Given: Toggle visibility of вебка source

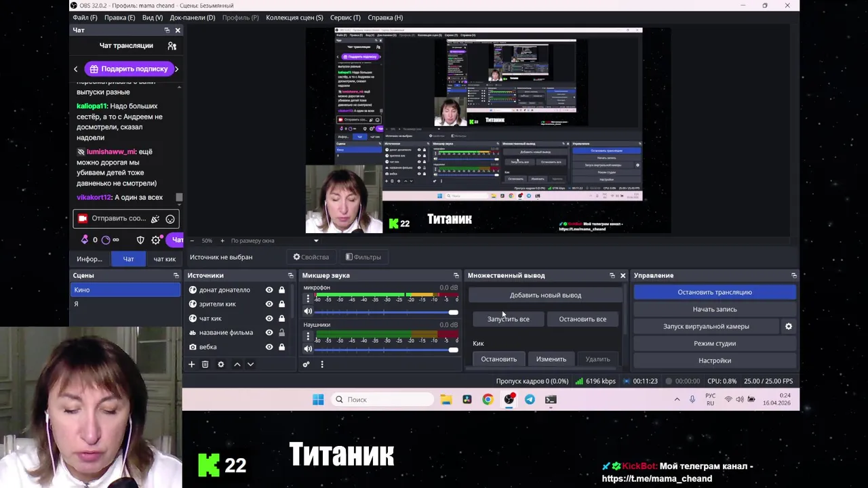Looking at the screenshot, I should (x=269, y=347).
